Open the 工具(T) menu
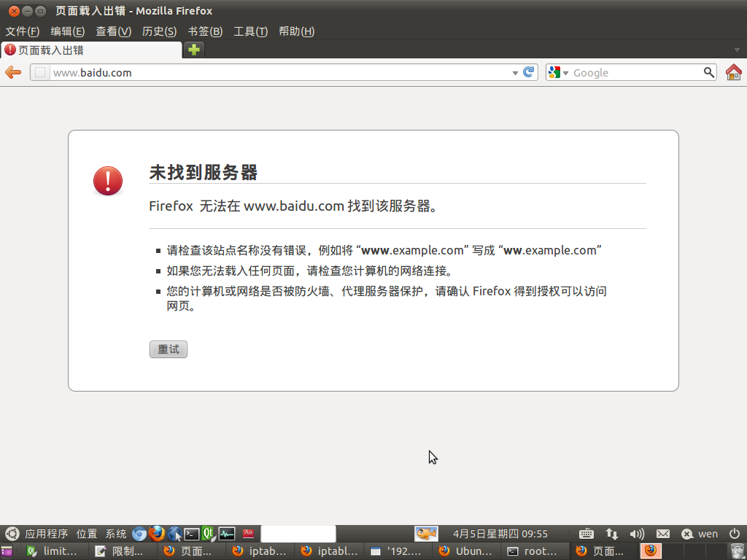Screen dimensions: 747x560 click(251, 31)
